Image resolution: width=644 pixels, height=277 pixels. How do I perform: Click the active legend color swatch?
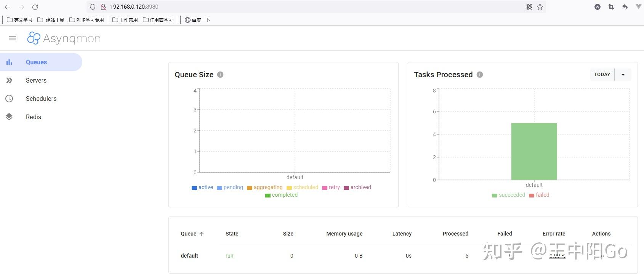pyautogui.click(x=194, y=188)
